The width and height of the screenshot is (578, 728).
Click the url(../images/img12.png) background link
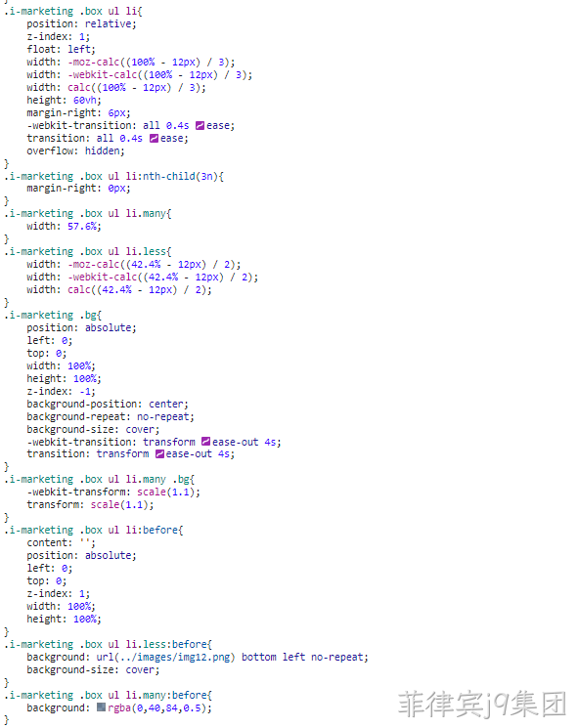click(165, 657)
